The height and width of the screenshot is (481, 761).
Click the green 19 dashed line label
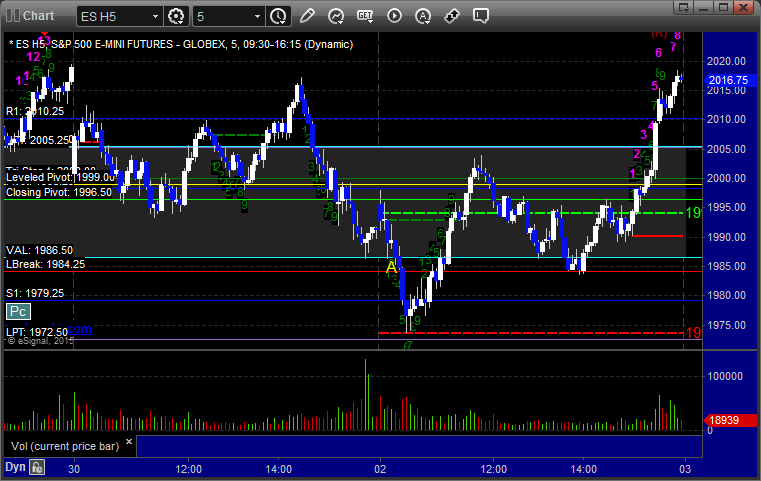pos(693,213)
